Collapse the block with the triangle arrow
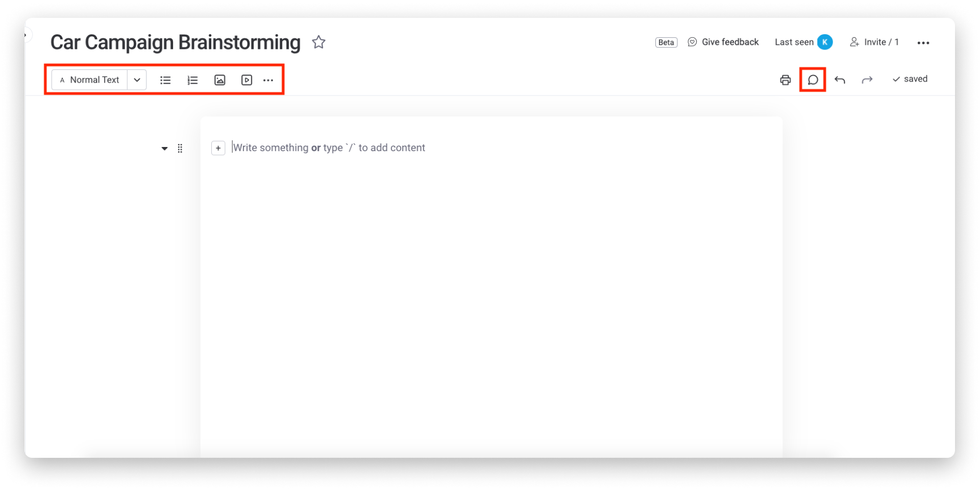980x491 pixels. (x=164, y=149)
